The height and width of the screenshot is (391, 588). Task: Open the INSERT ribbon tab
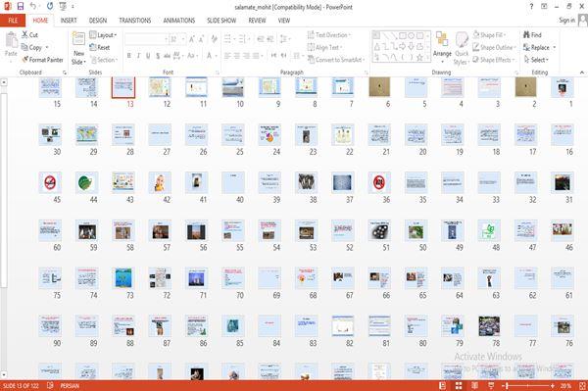69,21
